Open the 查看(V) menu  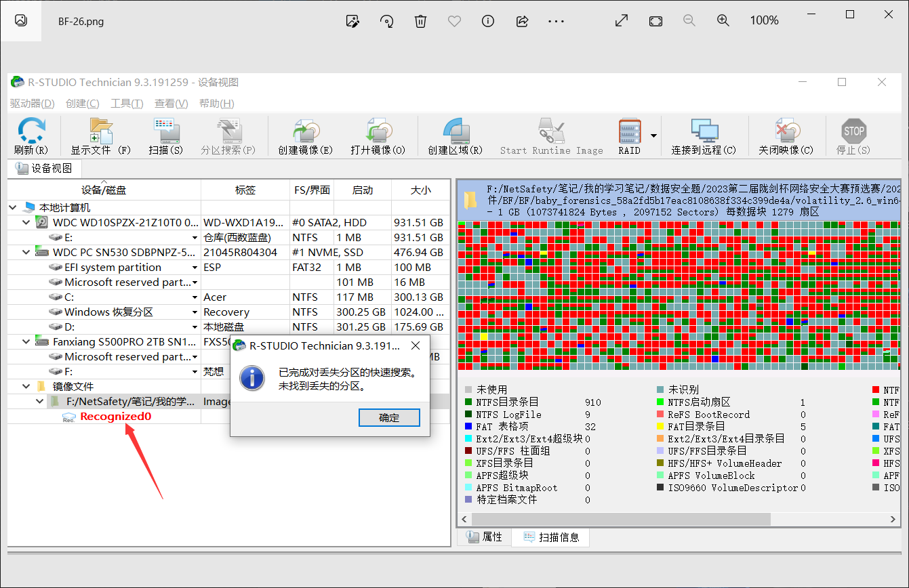tap(171, 104)
